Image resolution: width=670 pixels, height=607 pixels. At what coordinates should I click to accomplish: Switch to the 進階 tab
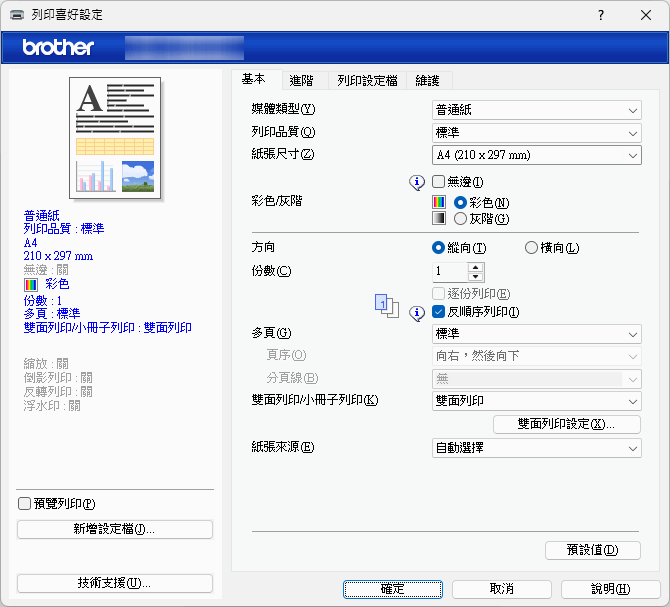(x=301, y=80)
